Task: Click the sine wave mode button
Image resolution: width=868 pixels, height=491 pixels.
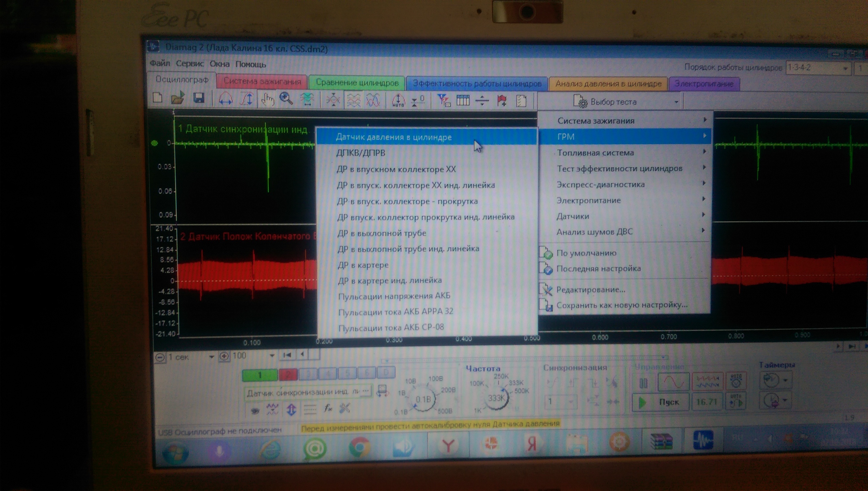Action: coord(674,382)
